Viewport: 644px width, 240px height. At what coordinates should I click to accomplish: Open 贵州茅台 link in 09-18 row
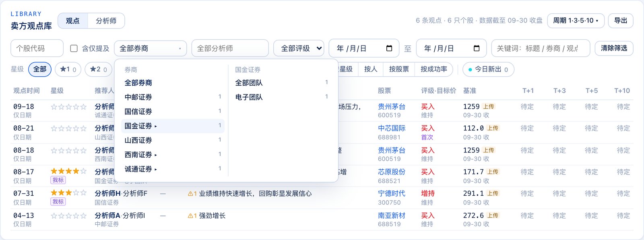click(392, 107)
